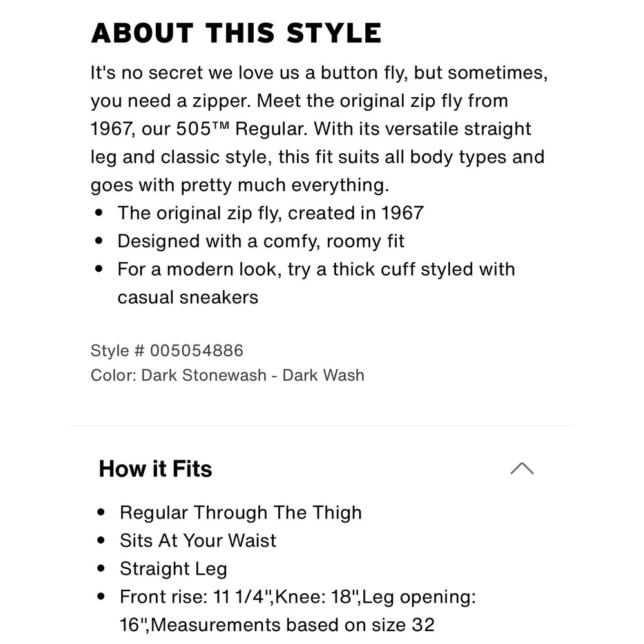644x644 pixels.
Task: Select the casual sneakers text
Action: click(187, 298)
